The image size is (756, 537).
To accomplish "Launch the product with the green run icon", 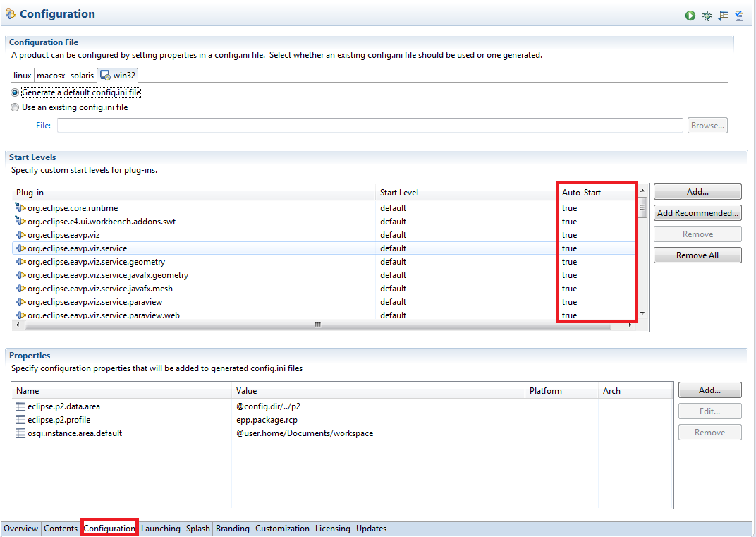I will click(x=690, y=16).
